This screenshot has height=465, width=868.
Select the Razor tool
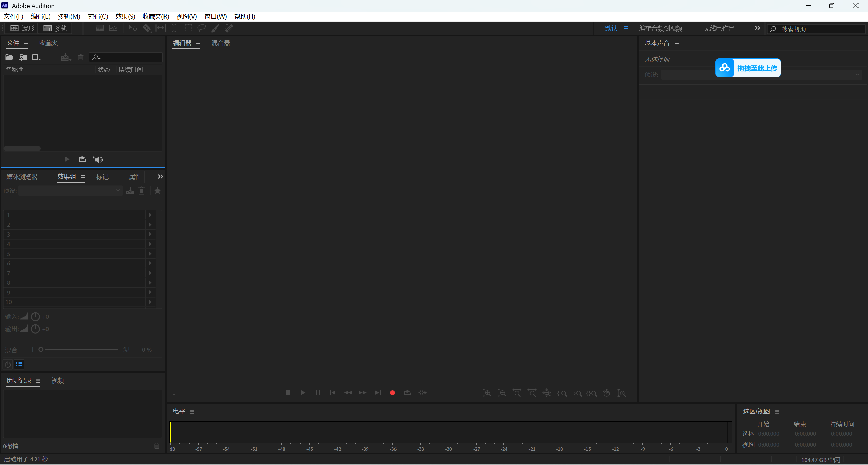click(147, 28)
